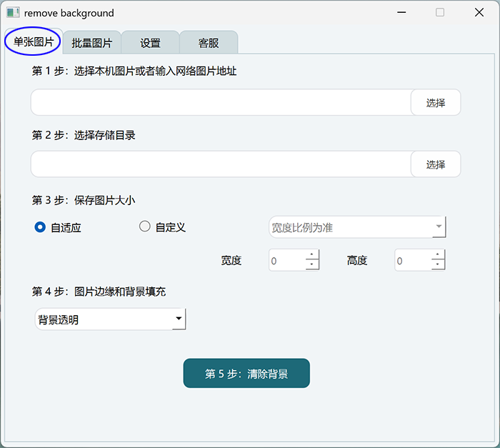Click the step 2 storage directory input field
The width and height of the screenshot is (500, 448).
221,164
